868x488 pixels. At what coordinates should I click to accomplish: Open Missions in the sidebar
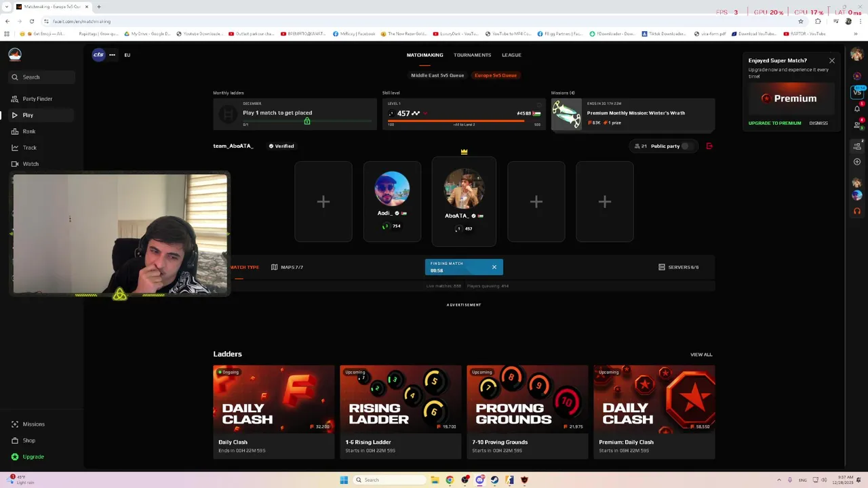click(28, 424)
